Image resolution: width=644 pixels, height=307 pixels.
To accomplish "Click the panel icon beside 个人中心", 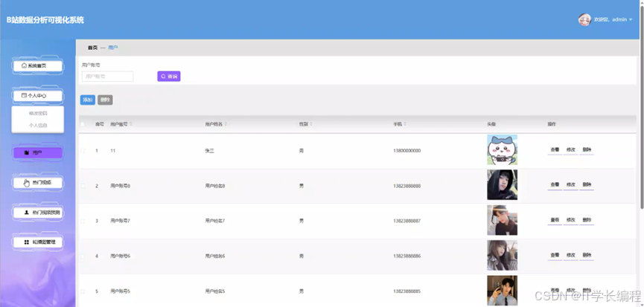I will [25, 95].
